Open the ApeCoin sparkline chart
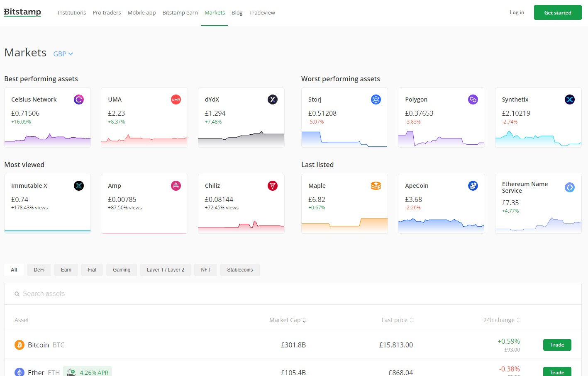 pyautogui.click(x=442, y=226)
